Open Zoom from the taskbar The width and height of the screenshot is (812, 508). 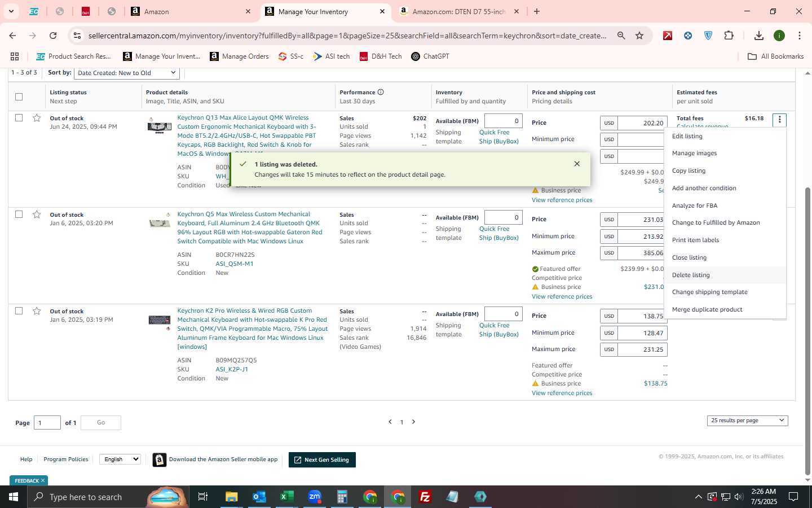pos(314,497)
